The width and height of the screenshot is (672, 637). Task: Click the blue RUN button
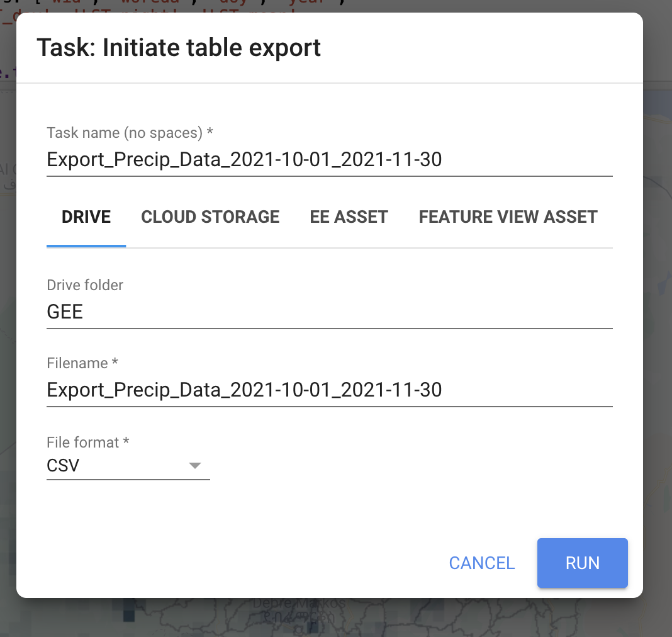(x=582, y=563)
